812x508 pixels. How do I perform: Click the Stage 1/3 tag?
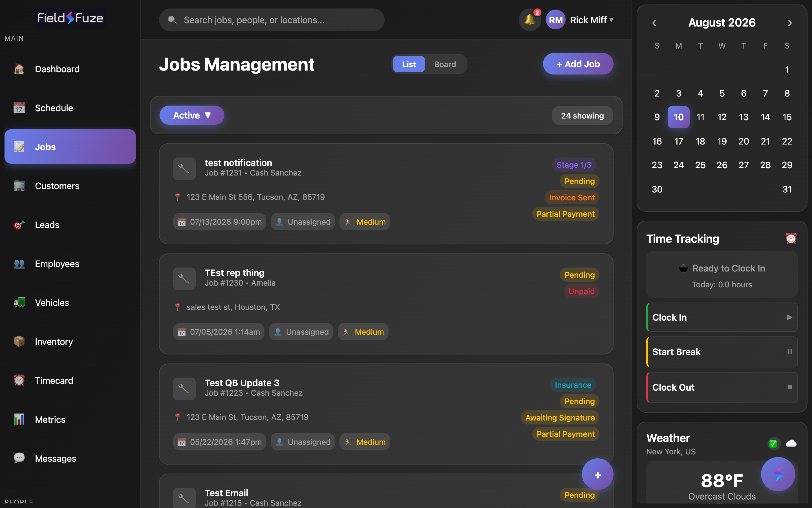pos(574,165)
